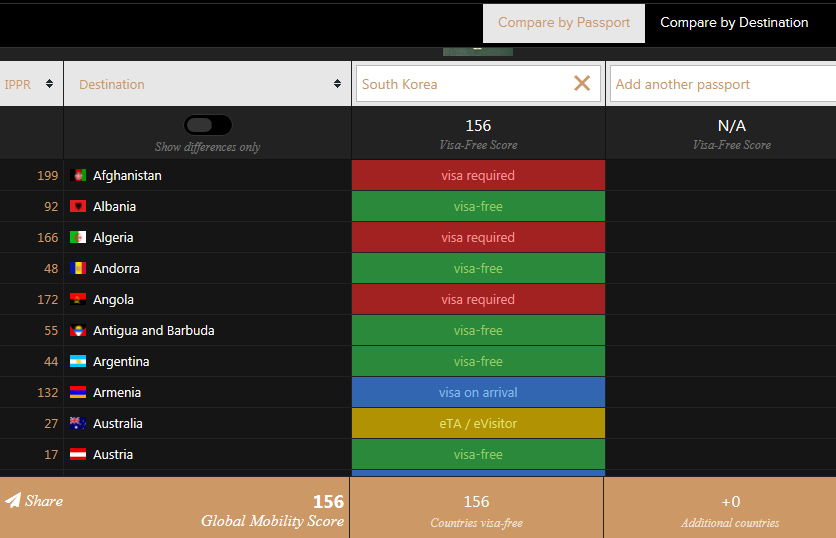Select the Argentina destination name
Viewport: 836px width, 538px height.
tap(121, 362)
